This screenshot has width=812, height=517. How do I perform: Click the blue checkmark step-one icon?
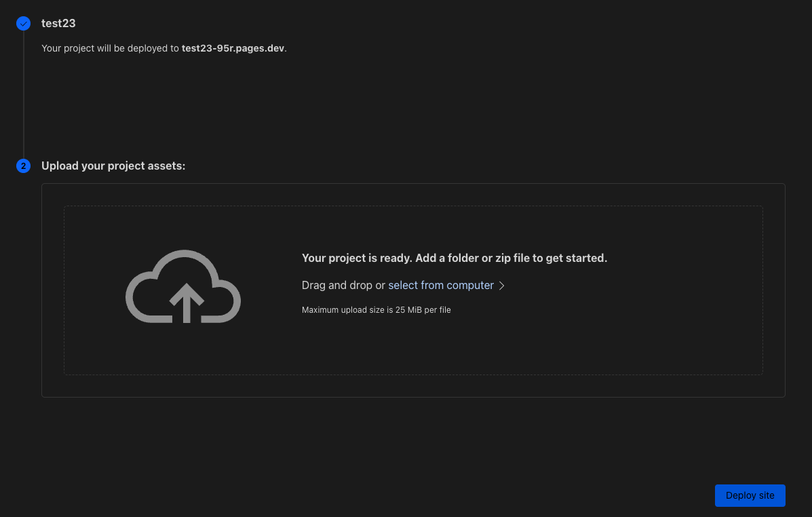(x=24, y=24)
